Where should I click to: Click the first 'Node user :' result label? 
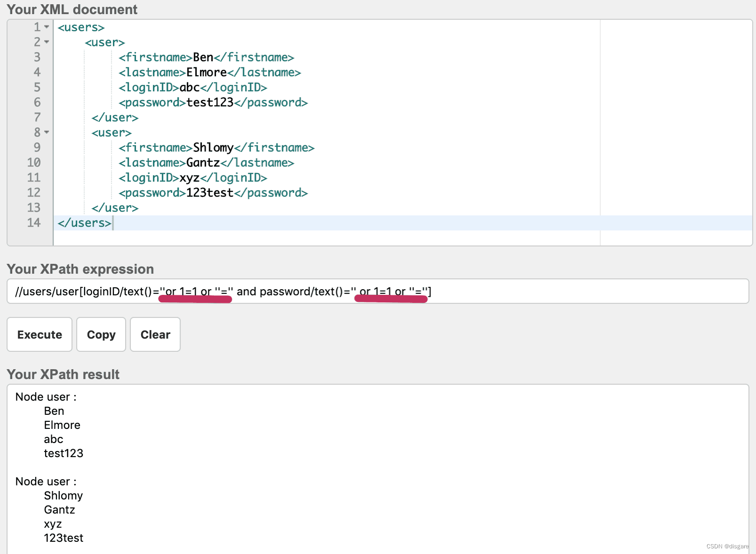[46, 397]
